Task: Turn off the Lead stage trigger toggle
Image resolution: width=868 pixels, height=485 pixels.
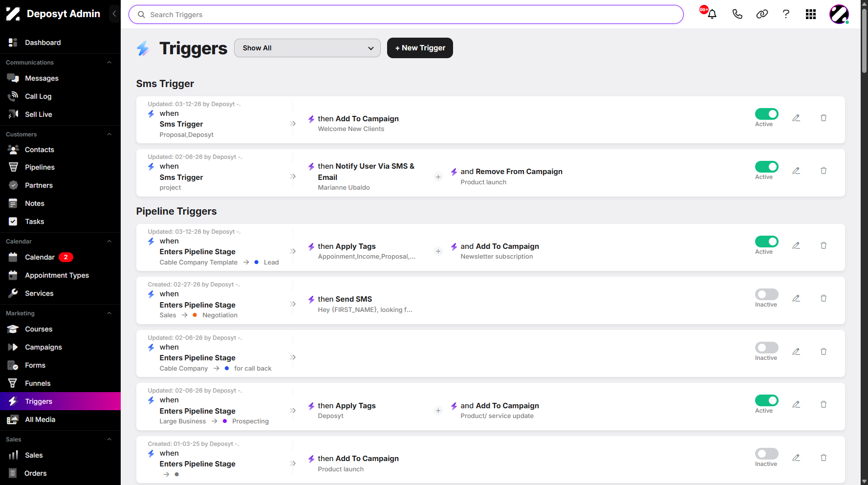Action: tap(767, 242)
